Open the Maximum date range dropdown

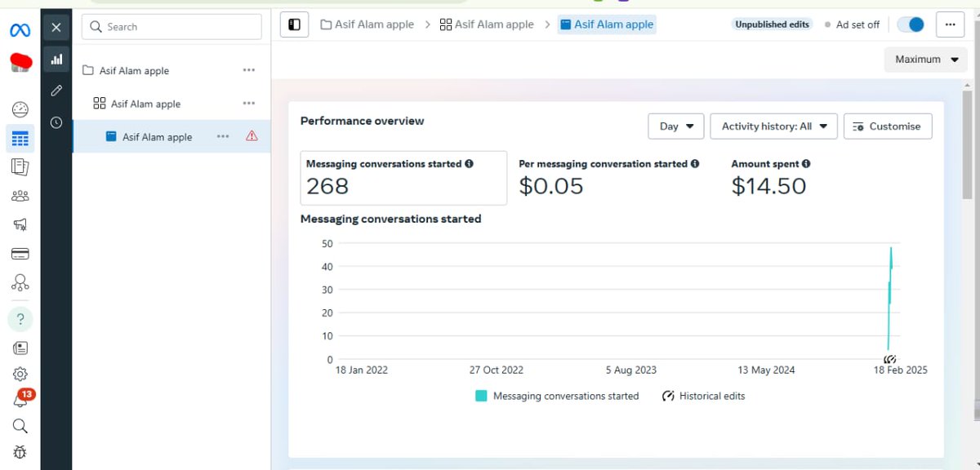coord(925,59)
